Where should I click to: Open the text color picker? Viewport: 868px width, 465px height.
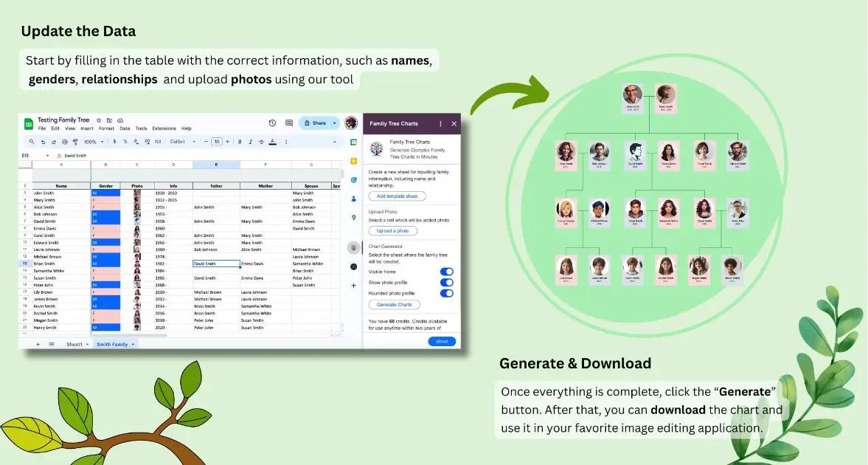pos(273,141)
